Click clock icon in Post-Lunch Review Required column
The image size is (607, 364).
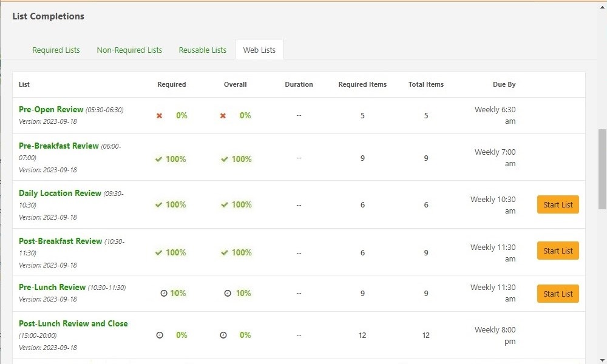point(160,335)
